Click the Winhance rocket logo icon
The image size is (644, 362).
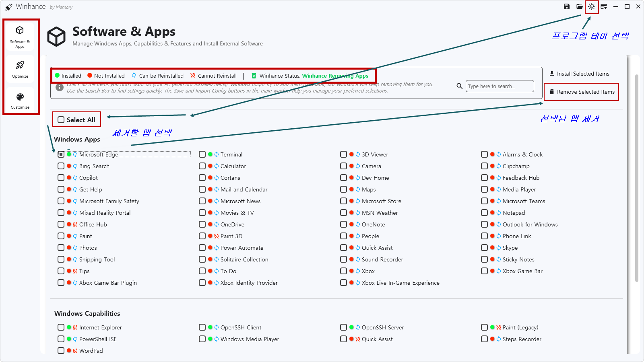8,7
